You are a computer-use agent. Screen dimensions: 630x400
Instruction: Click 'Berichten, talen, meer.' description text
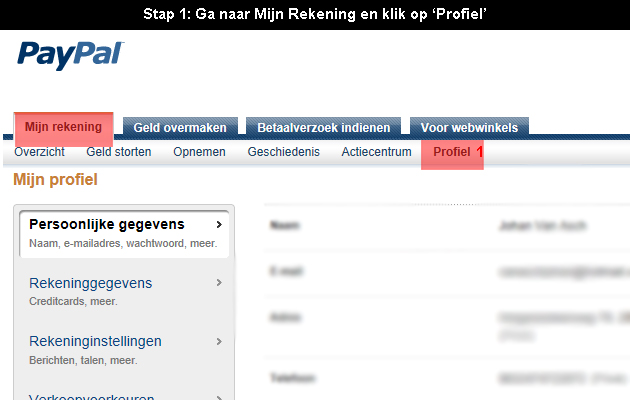[83, 360]
